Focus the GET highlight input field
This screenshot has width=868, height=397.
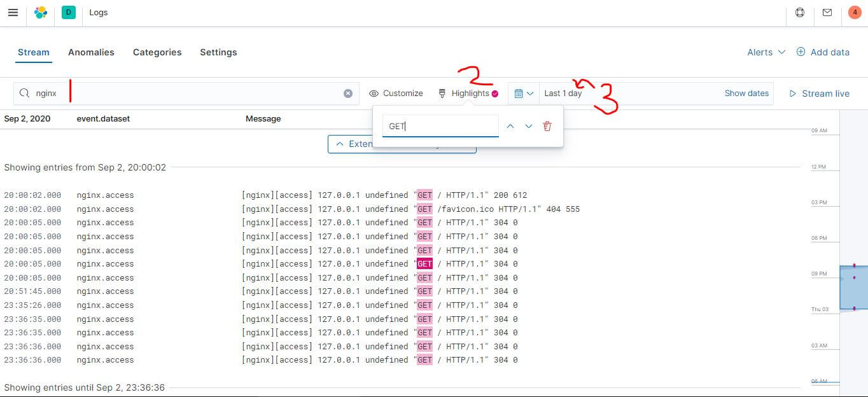click(x=440, y=126)
